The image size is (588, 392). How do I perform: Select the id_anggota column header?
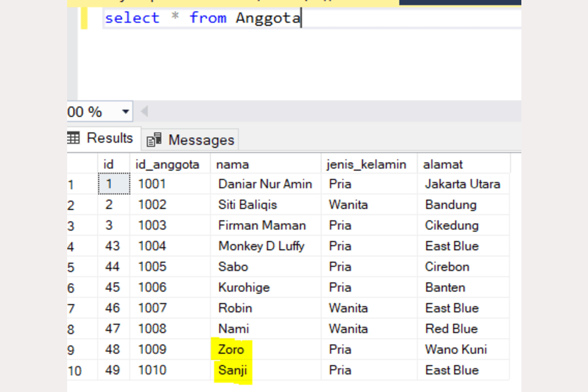[167, 165]
